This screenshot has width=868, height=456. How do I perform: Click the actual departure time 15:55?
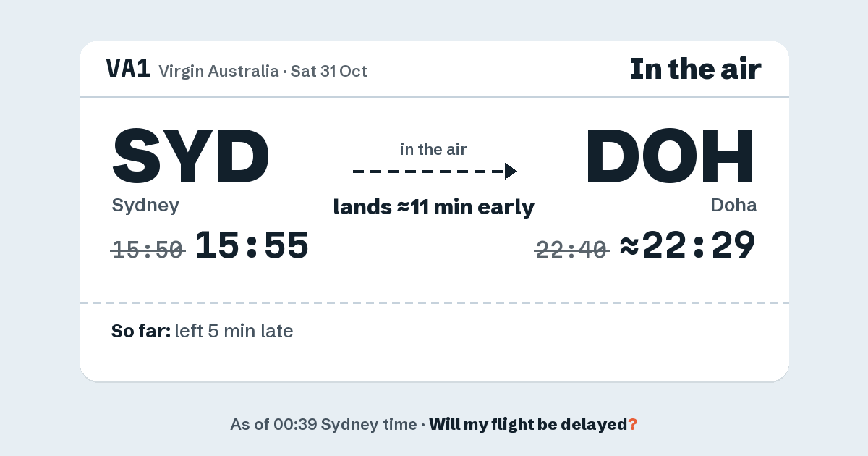point(252,245)
